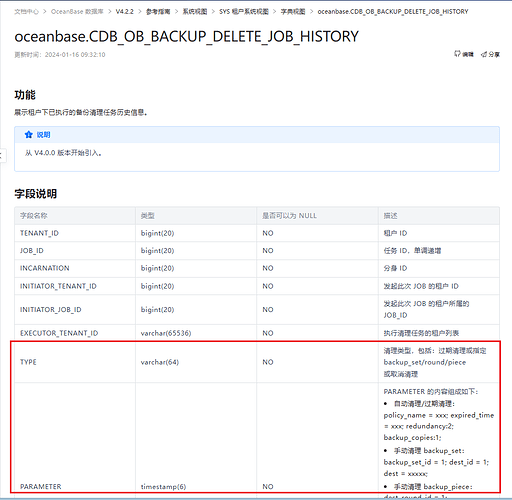Click note text 从 V4.0.0 版本开始引入

tap(63, 153)
